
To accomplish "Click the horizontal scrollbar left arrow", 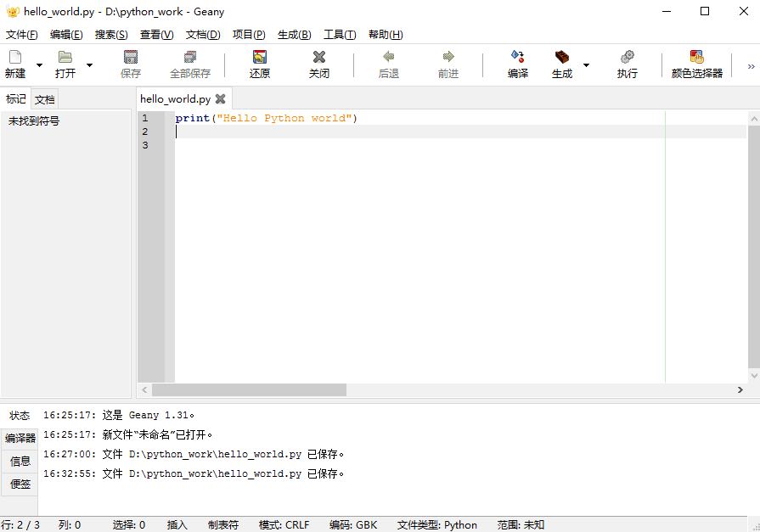I will (144, 390).
